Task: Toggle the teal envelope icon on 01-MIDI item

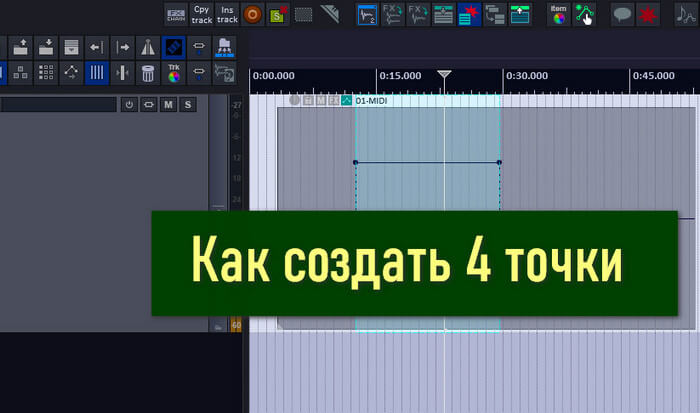Action: (x=346, y=100)
